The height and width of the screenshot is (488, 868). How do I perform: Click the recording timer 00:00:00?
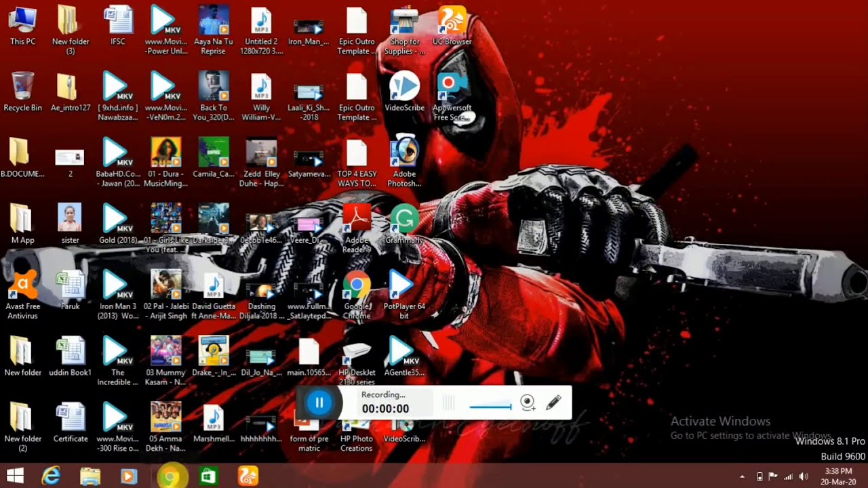click(x=385, y=409)
